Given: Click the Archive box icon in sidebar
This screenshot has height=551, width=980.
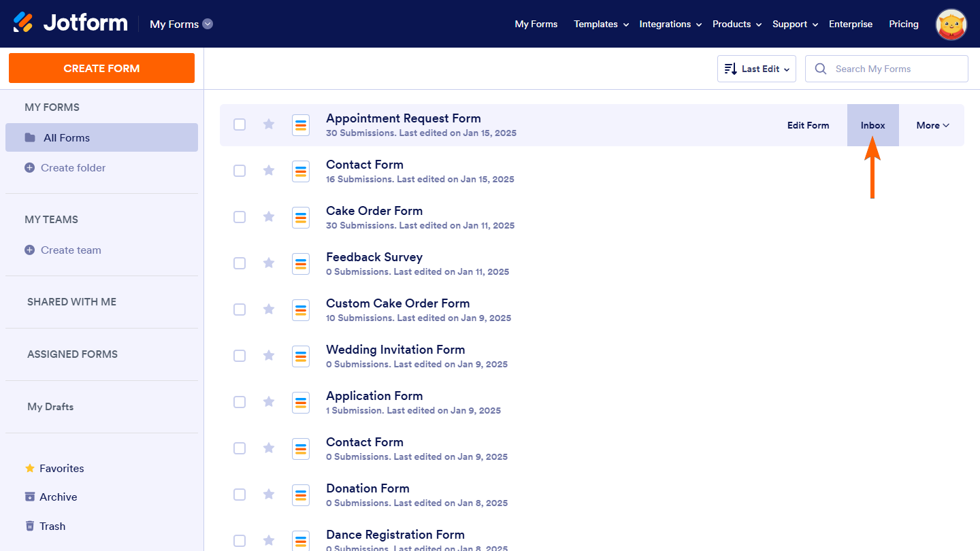Looking at the screenshot, I should tap(29, 497).
